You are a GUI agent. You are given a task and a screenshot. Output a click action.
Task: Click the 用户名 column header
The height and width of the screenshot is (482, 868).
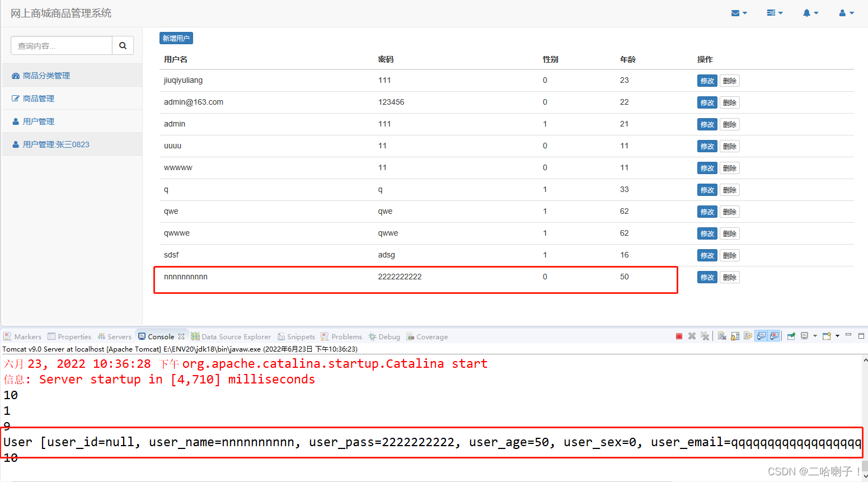pyautogui.click(x=176, y=59)
